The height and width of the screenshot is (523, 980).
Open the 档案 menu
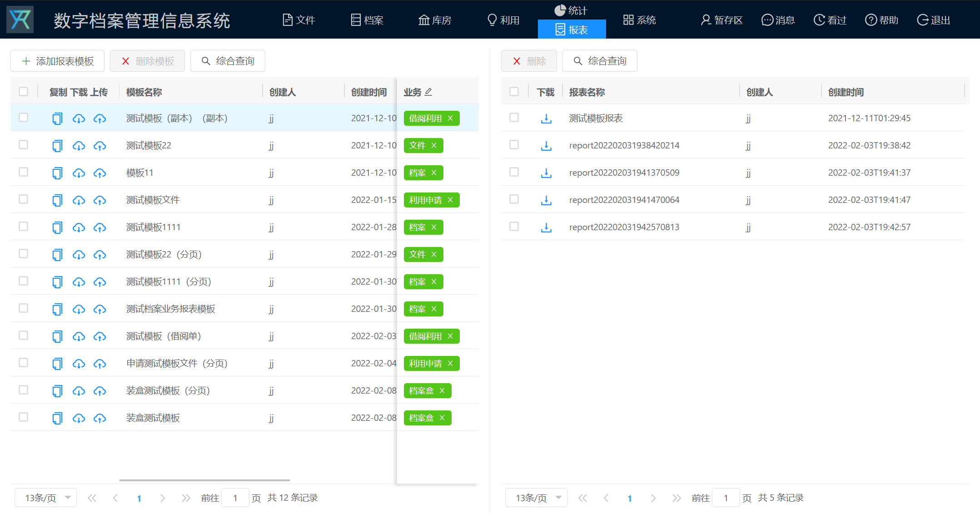367,20
